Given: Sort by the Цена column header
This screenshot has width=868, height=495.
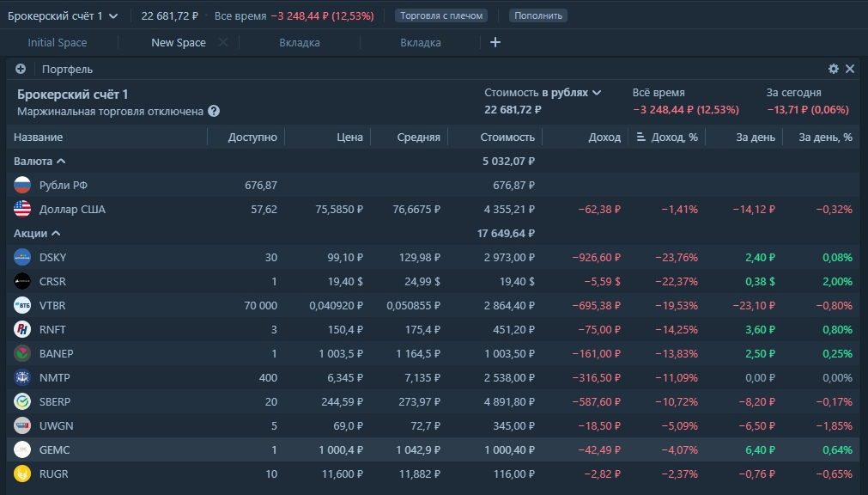Looking at the screenshot, I should point(349,137).
